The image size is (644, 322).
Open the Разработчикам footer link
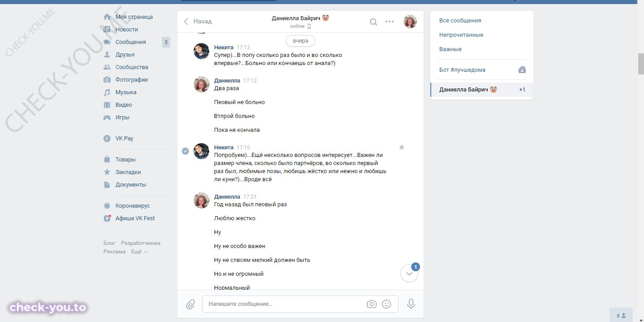(x=141, y=243)
